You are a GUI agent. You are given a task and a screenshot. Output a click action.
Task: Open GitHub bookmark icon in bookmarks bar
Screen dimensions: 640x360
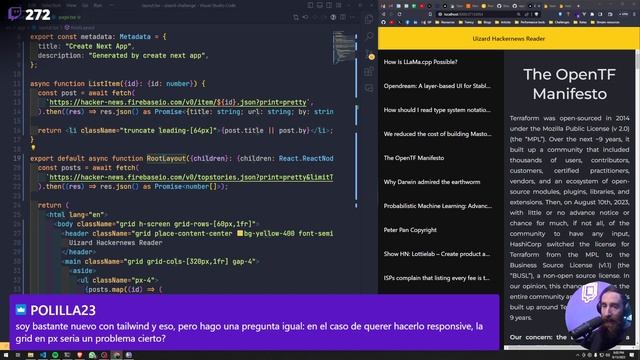(383, 22)
